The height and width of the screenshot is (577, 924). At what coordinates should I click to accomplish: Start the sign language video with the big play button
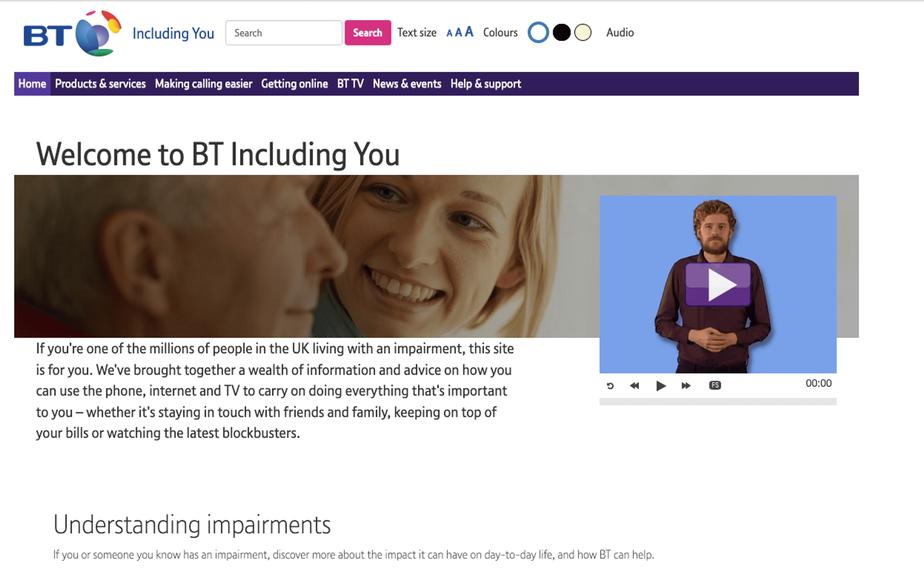[718, 284]
